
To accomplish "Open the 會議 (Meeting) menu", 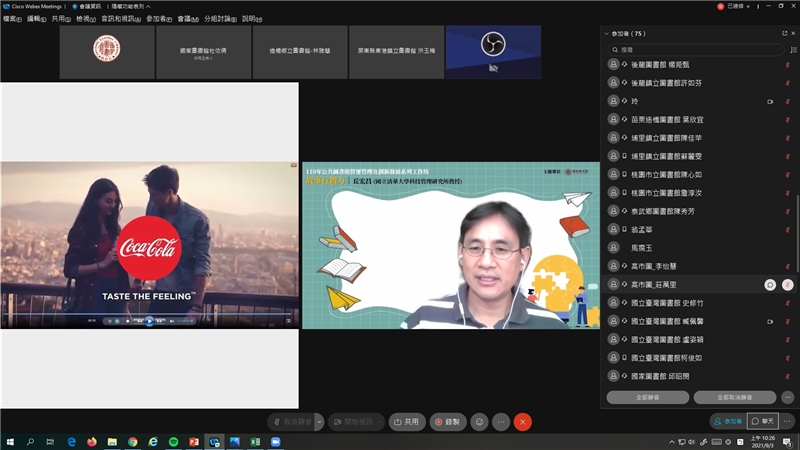I will click(x=188, y=19).
